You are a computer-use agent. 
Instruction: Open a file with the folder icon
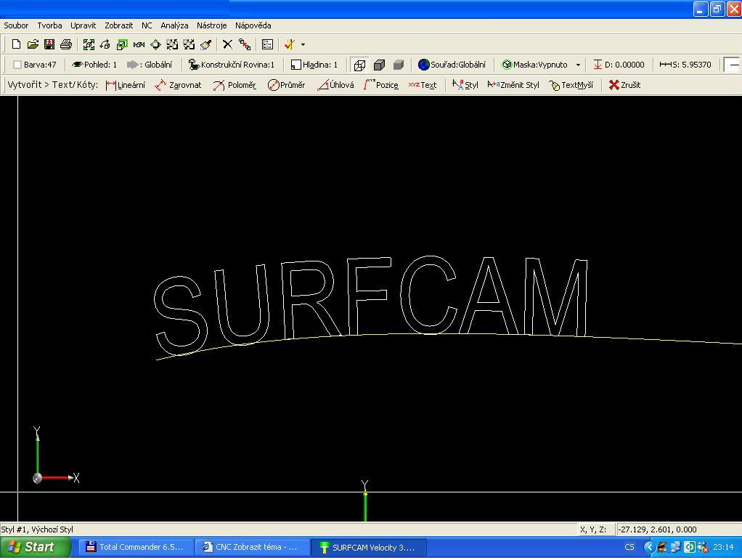[x=33, y=44]
